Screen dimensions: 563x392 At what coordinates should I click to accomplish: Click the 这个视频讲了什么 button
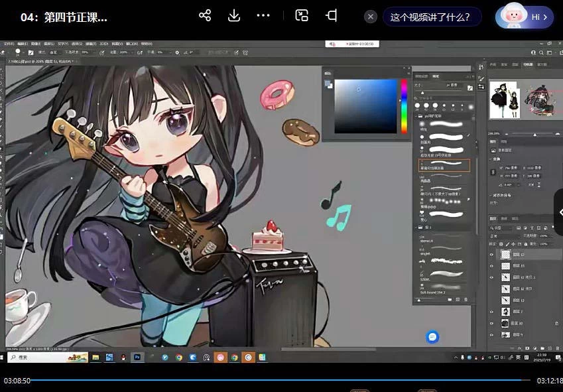432,16
